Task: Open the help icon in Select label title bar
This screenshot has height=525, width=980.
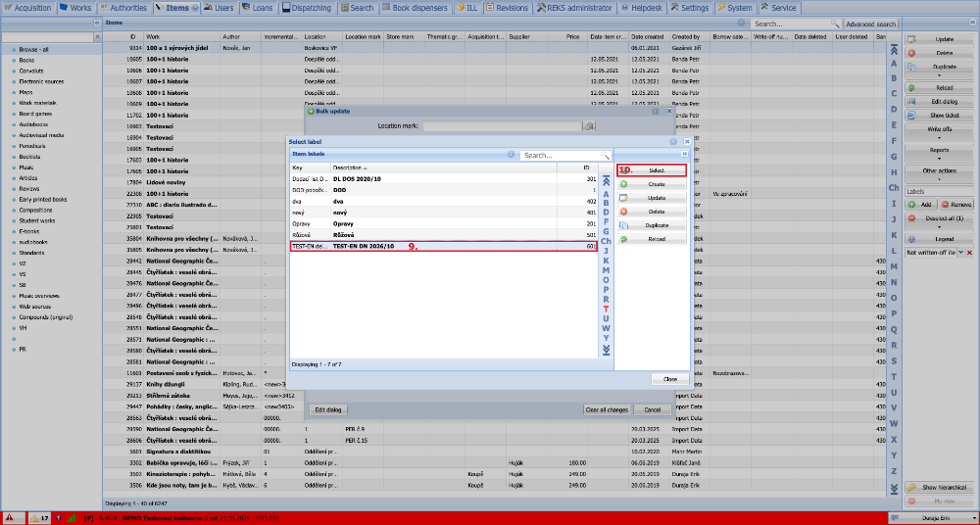Action: 674,142
